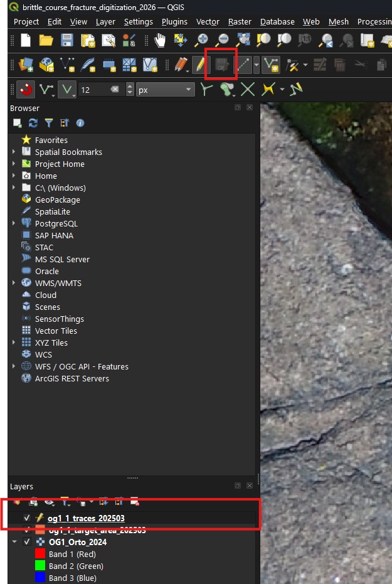Click Refresh icon in Browser panel
The height and width of the screenshot is (584, 392).
(33, 123)
